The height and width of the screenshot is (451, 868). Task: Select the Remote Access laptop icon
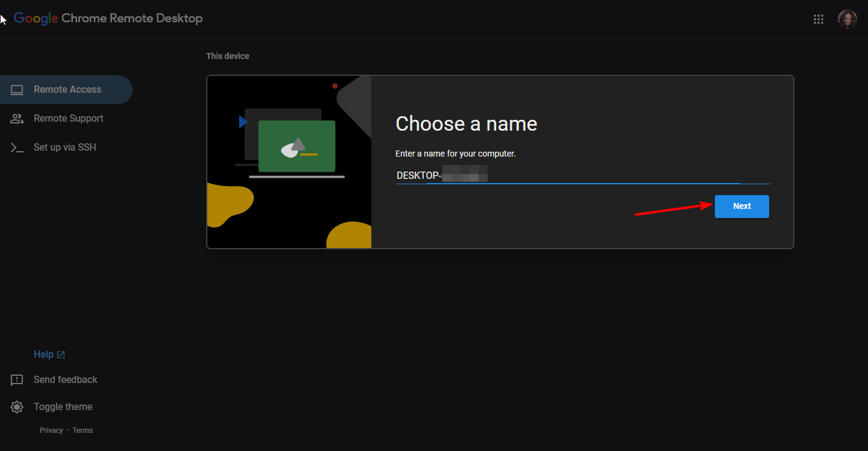tap(17, 90)
